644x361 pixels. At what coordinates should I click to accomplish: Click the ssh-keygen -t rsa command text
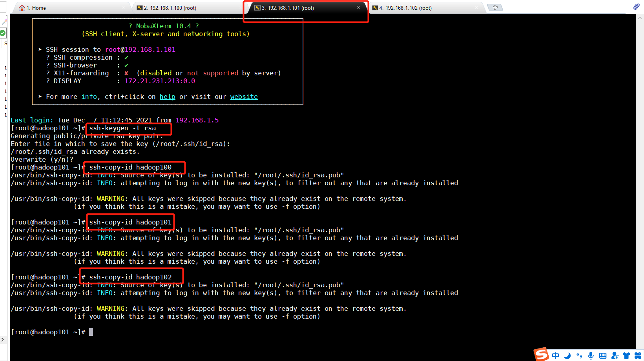[122, 128]
